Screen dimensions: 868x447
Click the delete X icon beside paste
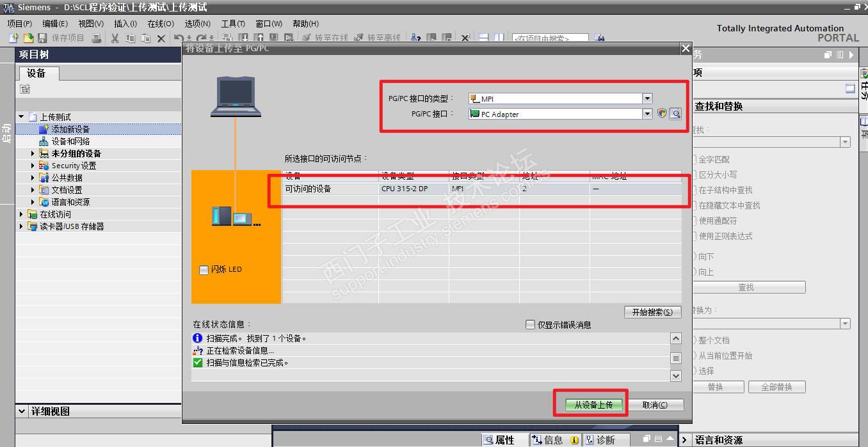tap(161, 38)
